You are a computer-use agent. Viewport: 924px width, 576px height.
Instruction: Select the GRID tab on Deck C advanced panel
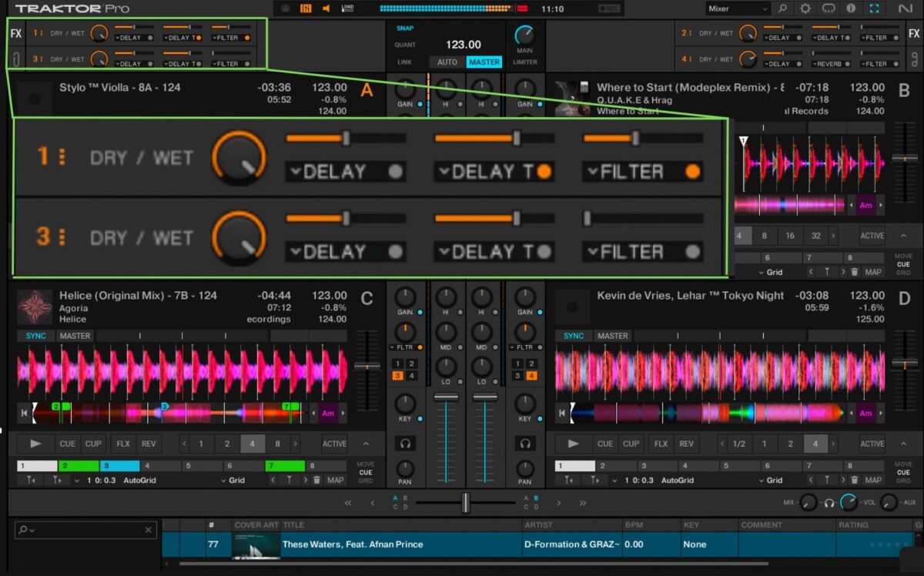[365, 481]
